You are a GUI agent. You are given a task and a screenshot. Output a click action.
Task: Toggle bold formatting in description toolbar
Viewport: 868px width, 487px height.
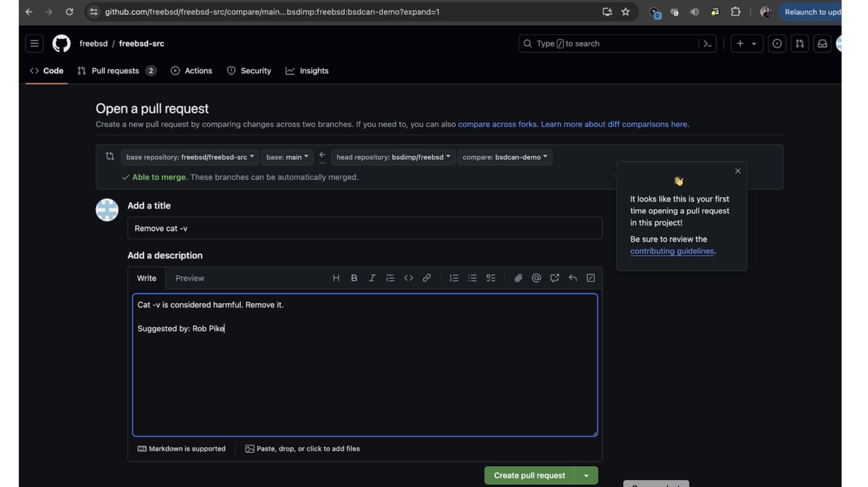(354, 278)
